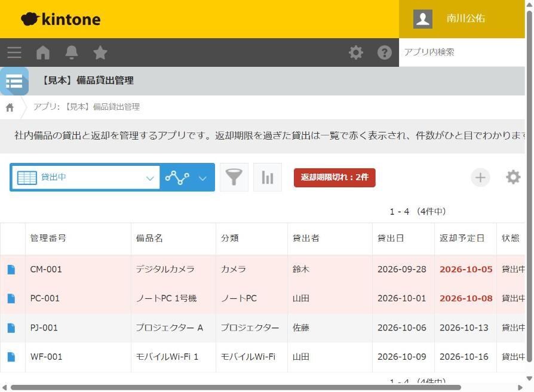This screenshot has height=392, width=534.
Task: Click the 1 - 4 (4件中) record count above the table
Action: [x=418, y=212]
